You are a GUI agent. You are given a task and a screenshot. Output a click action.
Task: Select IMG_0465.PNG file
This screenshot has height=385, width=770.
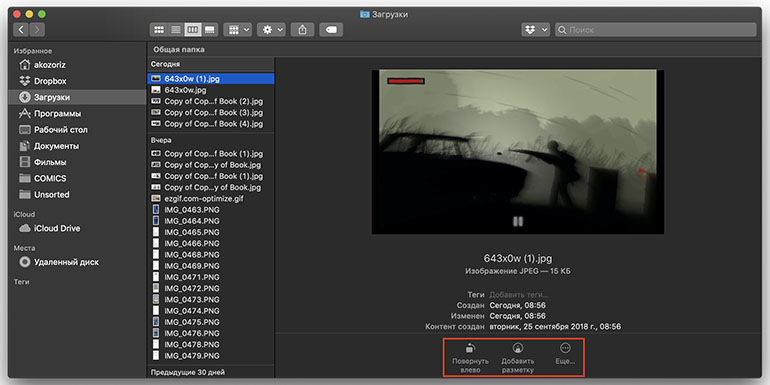211,232
